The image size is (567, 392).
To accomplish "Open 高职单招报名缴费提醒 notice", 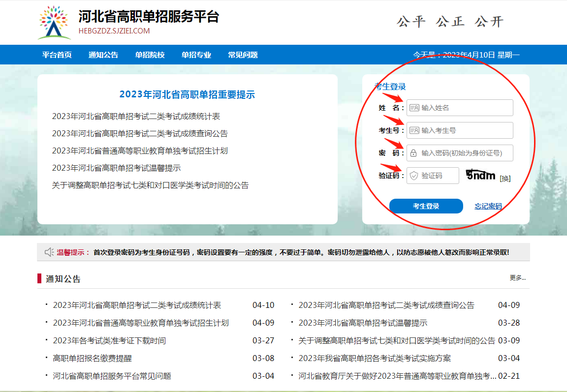I will [x=92, y=359].
